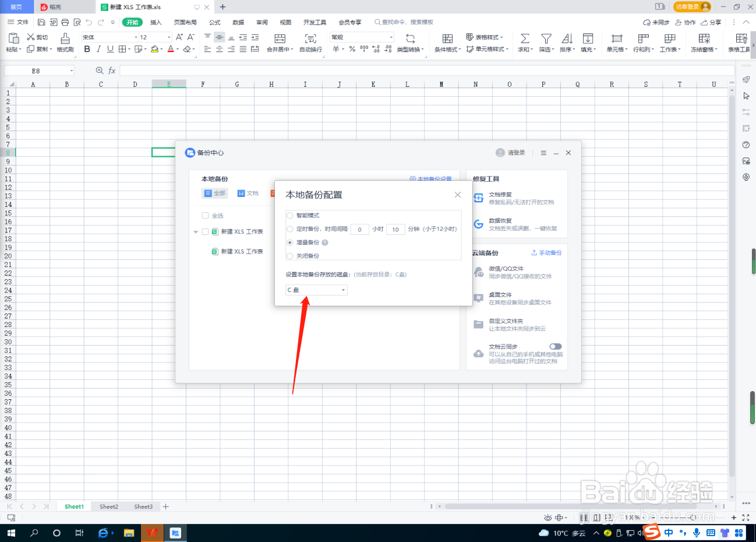Switch to Sheet2 tab
Screen dimensions: 756x542
[x=109, y=506]
